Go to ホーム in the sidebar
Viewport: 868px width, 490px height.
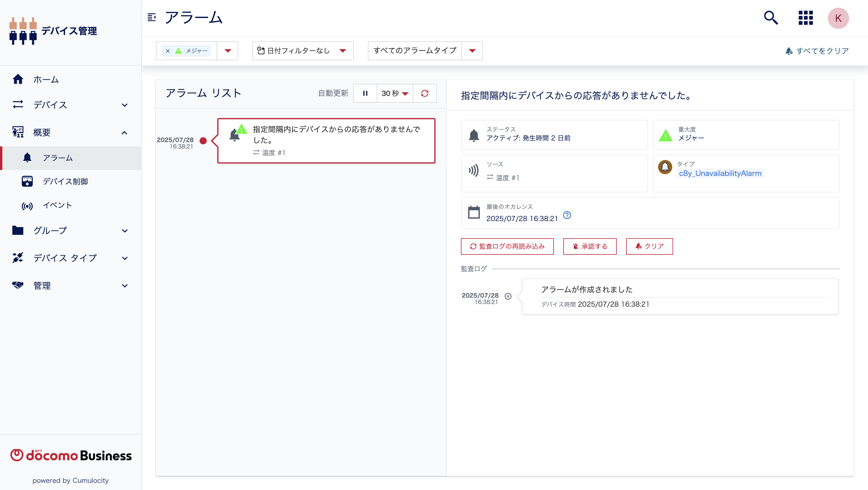[x=71, y=79]
